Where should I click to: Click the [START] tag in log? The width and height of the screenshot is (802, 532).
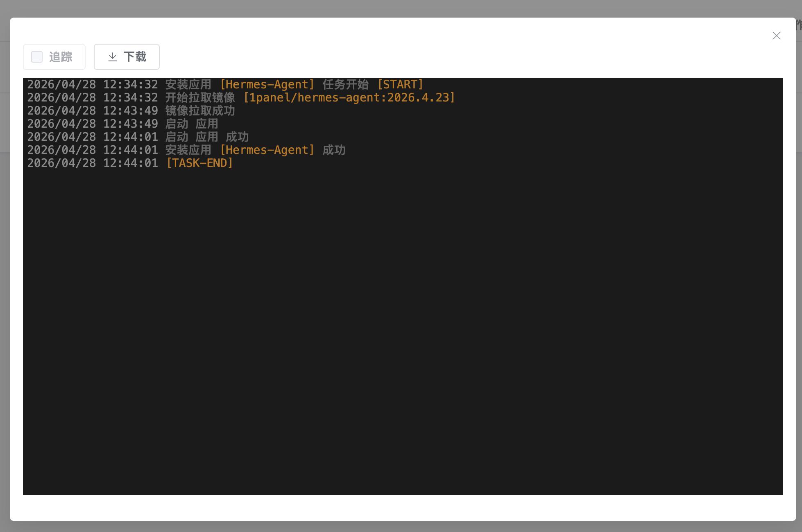click(x=400, y=85)
